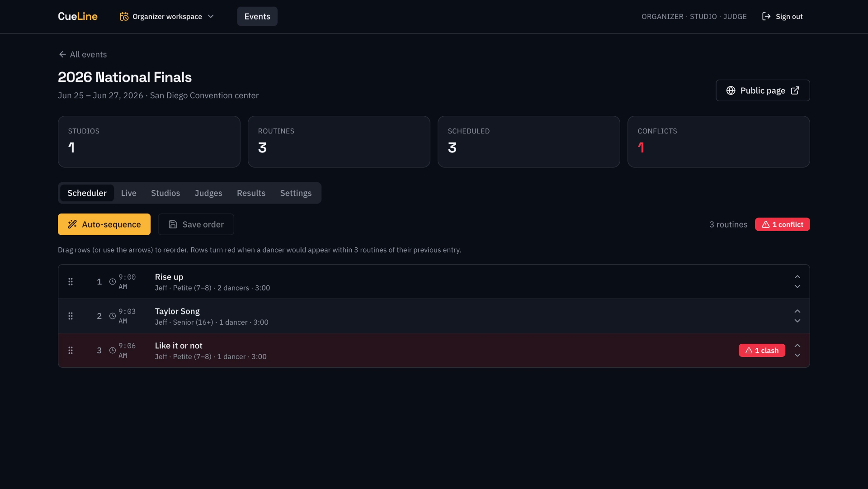The image size is (868, 489).
Task: Open the Settings tab
Action: tap(296, 193)
